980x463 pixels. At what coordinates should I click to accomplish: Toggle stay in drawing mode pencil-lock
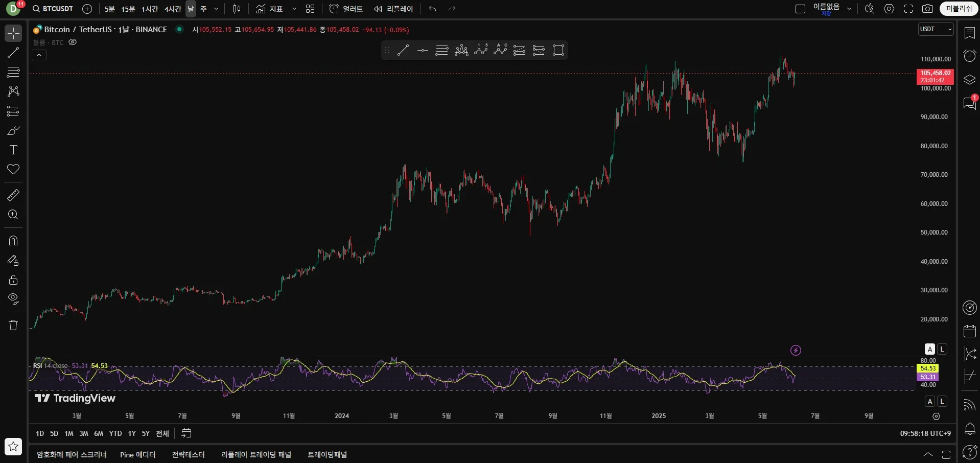point(13,260)
